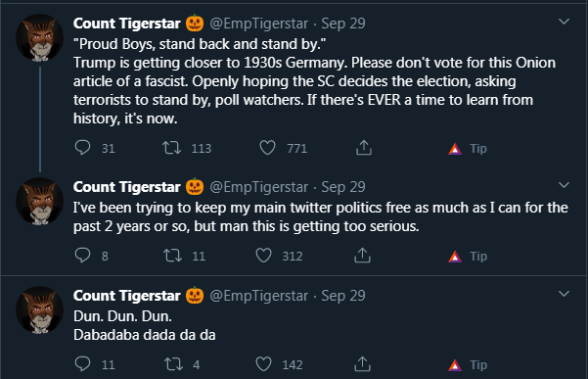The width and height of the screenshot is (588, 379).
Task: Like the tweet with 771 likes
Action: 267,148
